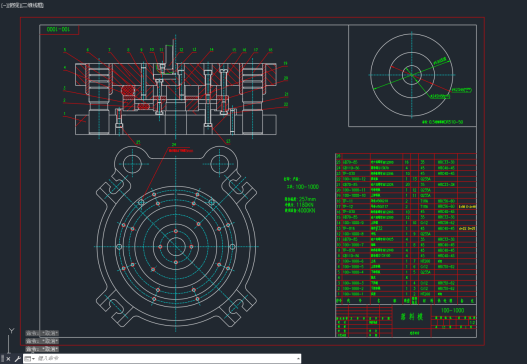Select the mirrored 100-1000 drawing number box
Screen dimensions: 527x364
[x=59, y=30]
